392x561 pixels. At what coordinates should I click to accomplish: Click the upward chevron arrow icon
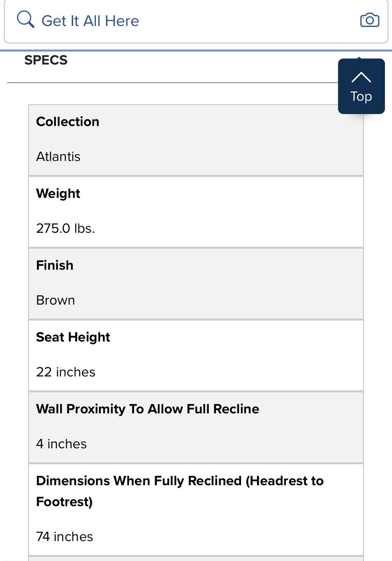pyautogui.click(x=361, y=77)
